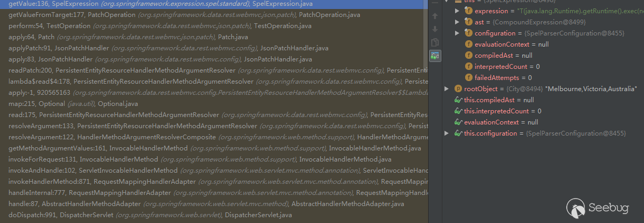Screen dimensions: 644x223
Task: Select the doDispatch:991 DispatcherServlet frame
Action: coord(213,215)
